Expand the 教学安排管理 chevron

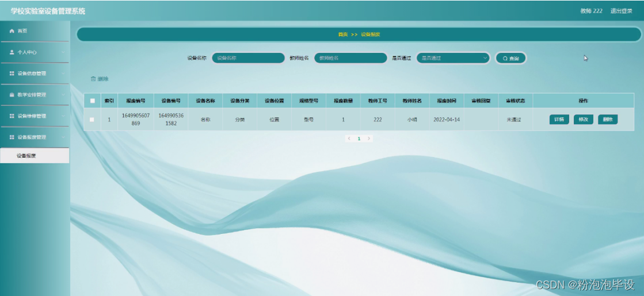[x=63, y=95]
